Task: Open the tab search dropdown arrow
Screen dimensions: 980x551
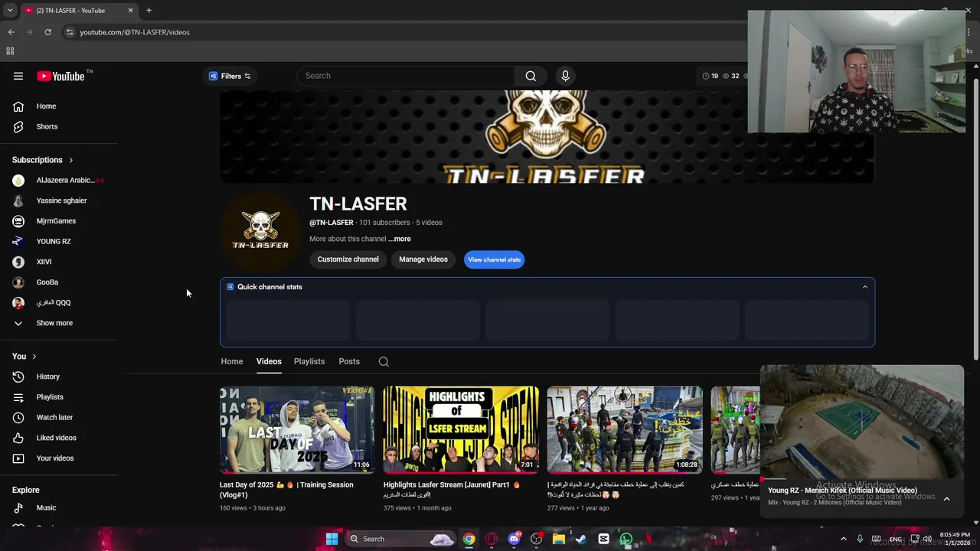Action: (x=10, y=10)
